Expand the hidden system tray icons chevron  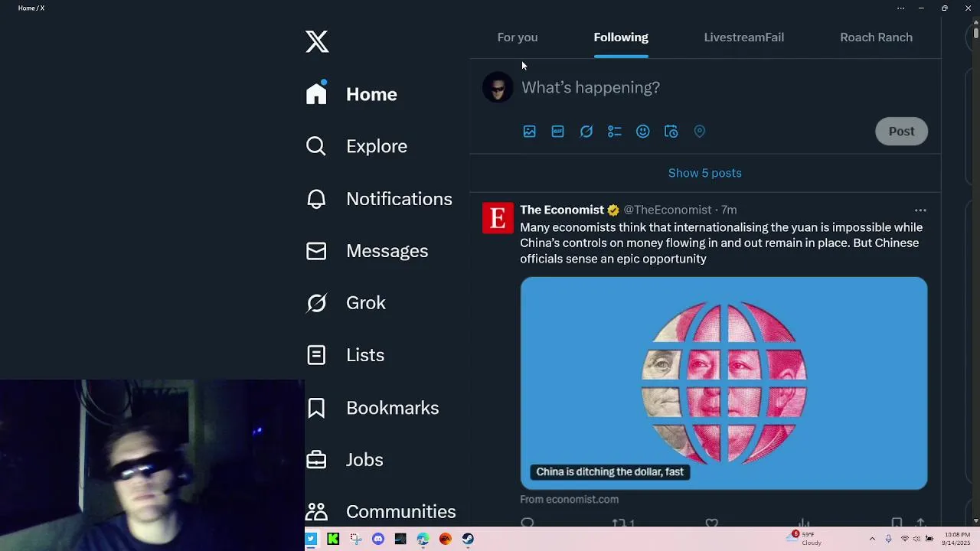click(x=872, y=539)
